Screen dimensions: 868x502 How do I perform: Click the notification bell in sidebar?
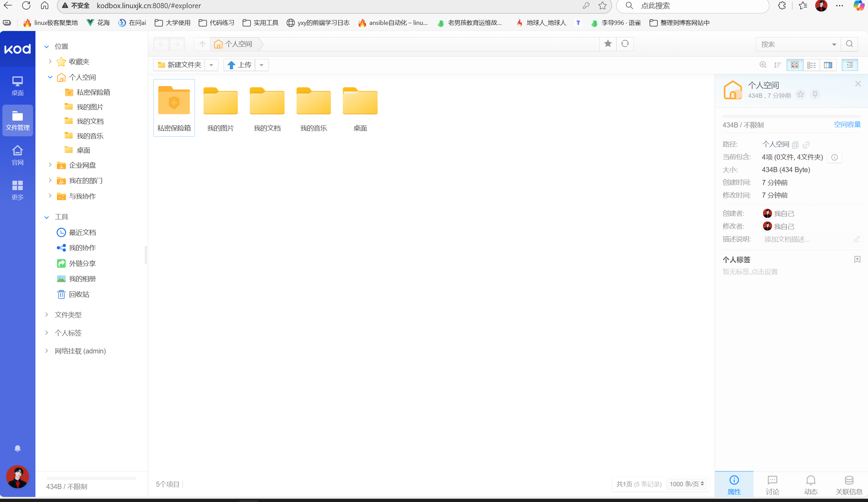[18, 448]
